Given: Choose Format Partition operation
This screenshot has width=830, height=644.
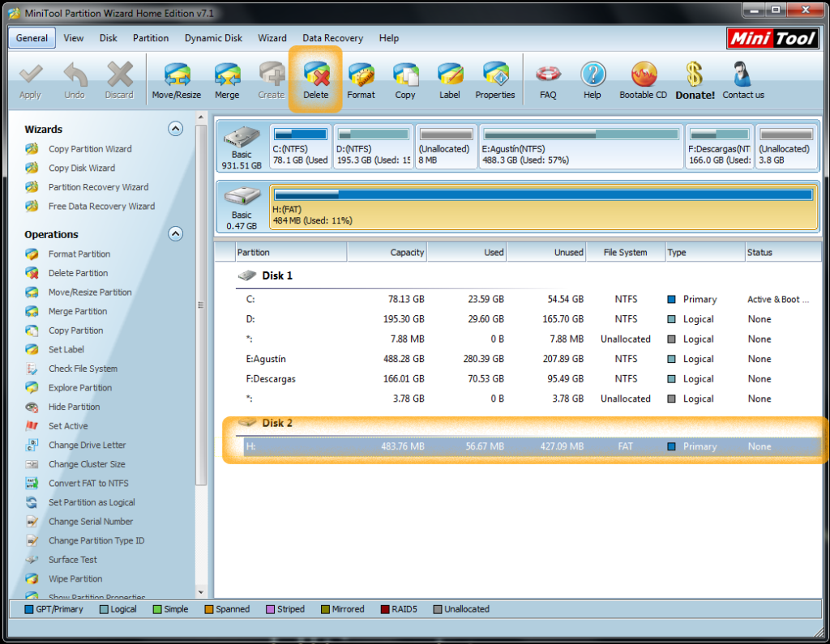Looking at the screenshot, I should tap(79, 254).
